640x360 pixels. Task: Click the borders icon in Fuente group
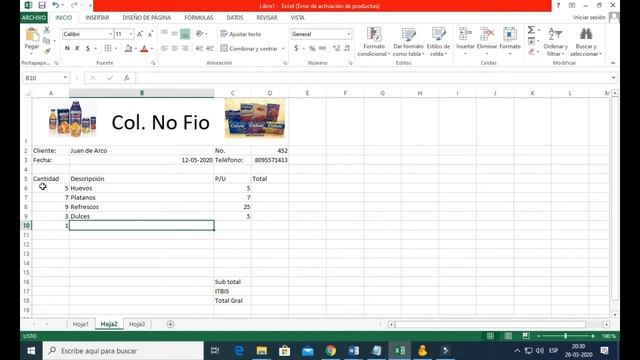[108, 49]
